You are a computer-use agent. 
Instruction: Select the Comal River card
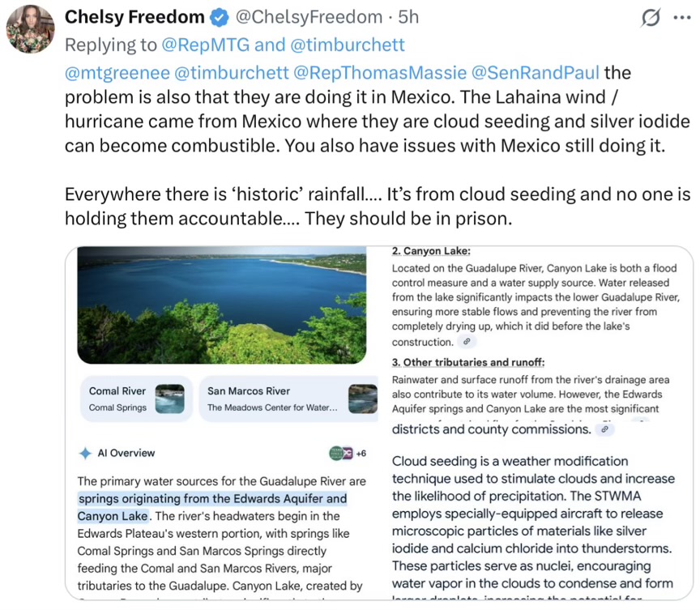pos(136,399)
